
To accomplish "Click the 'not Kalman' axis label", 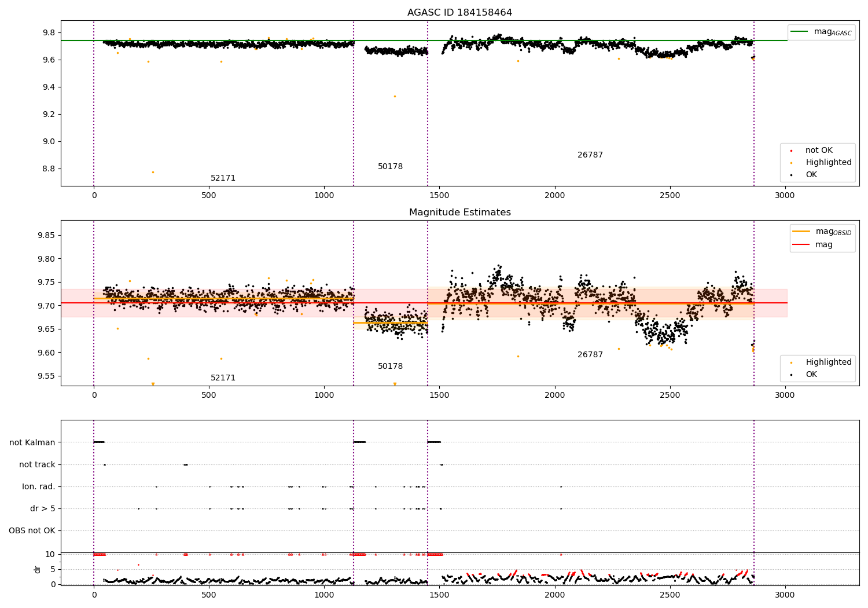I will click(32, 443).
